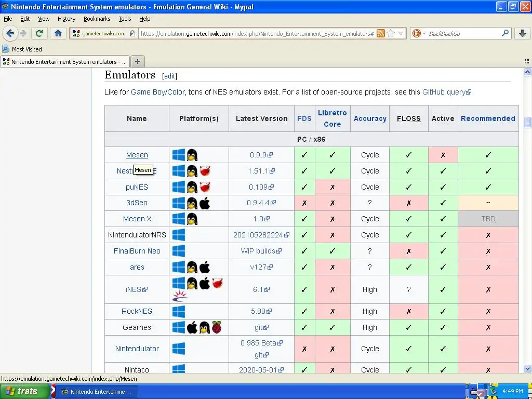532x399 pixels.
Task: Open FinalBurn Neo WIP builds link
Action: [x=261, y=251]
